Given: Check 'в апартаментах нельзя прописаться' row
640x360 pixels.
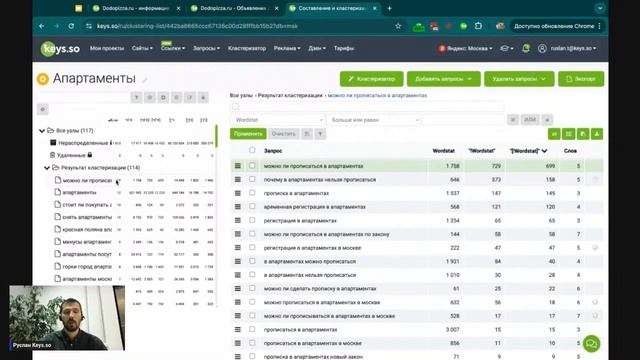Looking at the screenshot, I should 252,275.
